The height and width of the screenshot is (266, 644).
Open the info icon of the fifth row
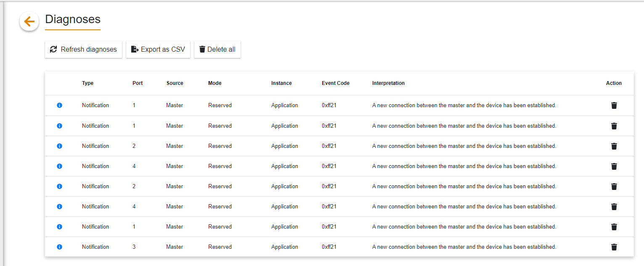tap(59, 187)
